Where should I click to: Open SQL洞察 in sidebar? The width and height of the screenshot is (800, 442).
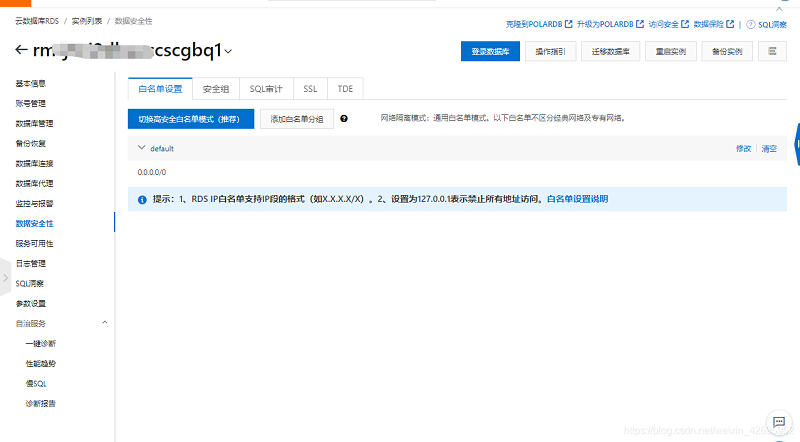pos(30,283)
